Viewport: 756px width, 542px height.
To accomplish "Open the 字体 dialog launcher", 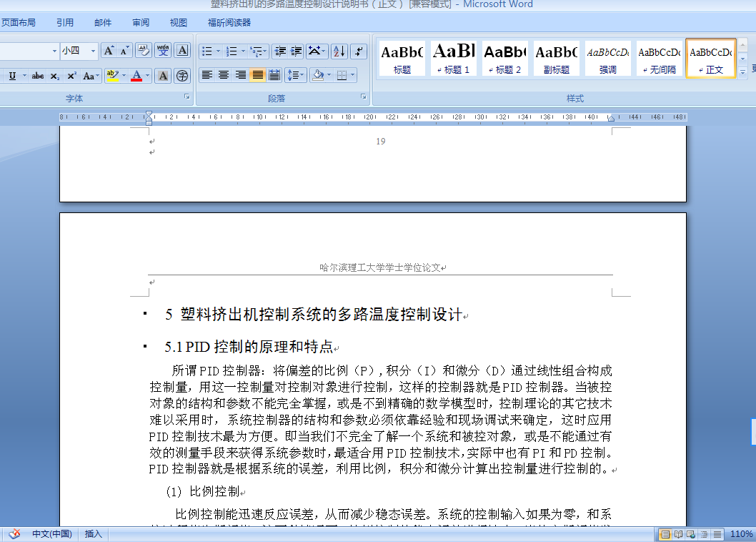I will coord(189,98).
